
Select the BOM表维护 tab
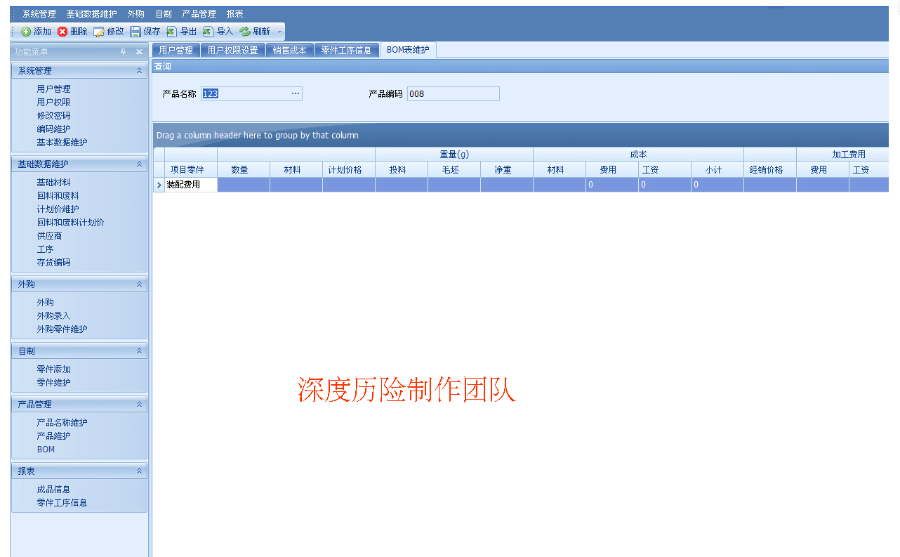408,51
